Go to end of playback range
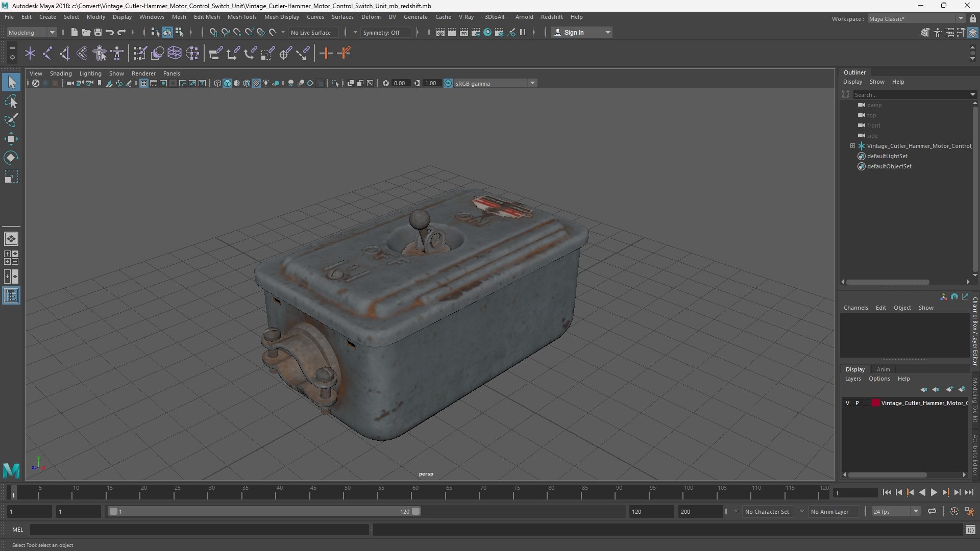Screen dimensions: 980x551 click(x=969, y=492)
